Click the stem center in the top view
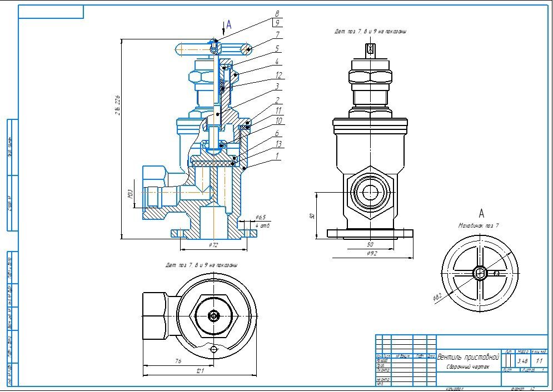 pos(213,316)
